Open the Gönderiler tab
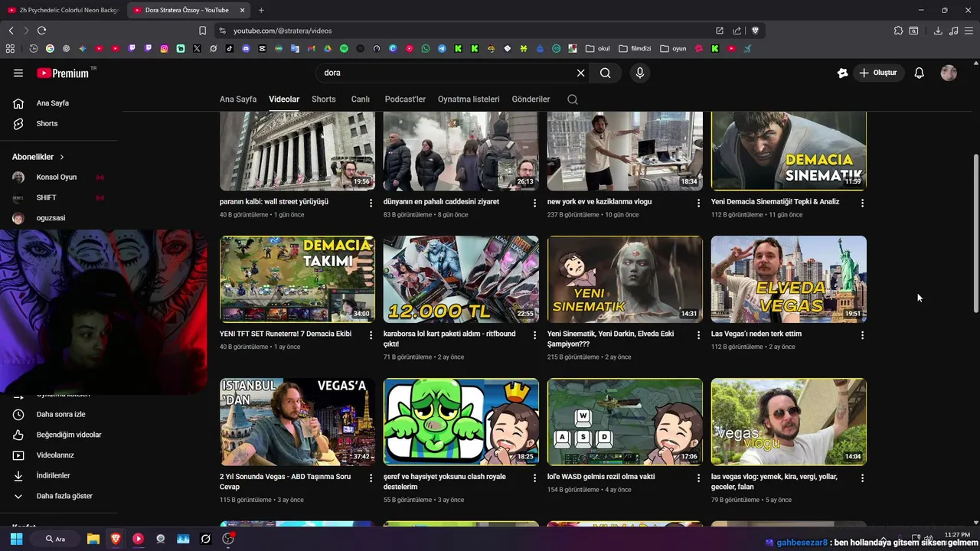This screenshot has height=551, width=980. point(531,99)
